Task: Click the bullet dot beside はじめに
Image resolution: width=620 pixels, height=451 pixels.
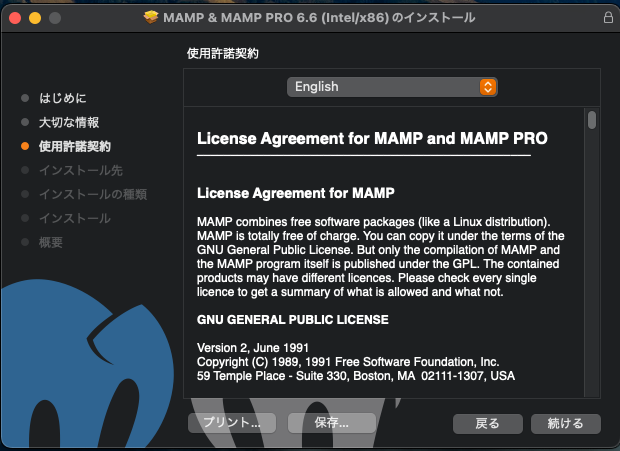Action: click(26, 98)
